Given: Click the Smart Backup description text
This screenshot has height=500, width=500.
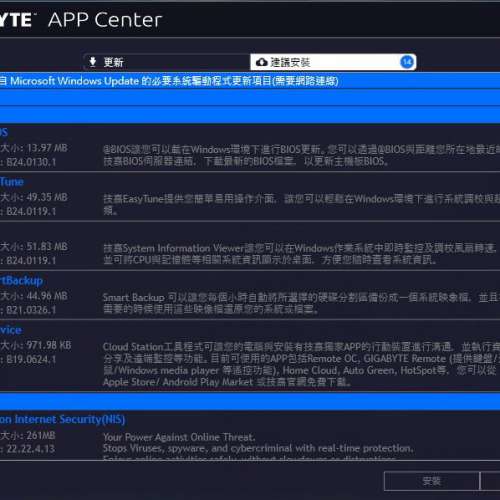Looking at the screenshot, I should [301, 303].
